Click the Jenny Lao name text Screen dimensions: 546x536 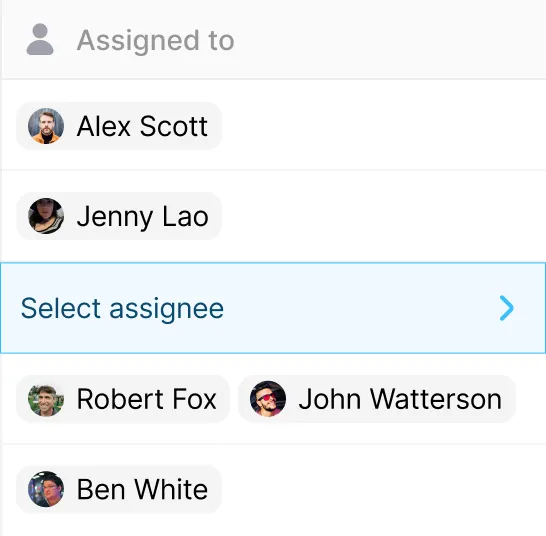[x=143, y=217]
